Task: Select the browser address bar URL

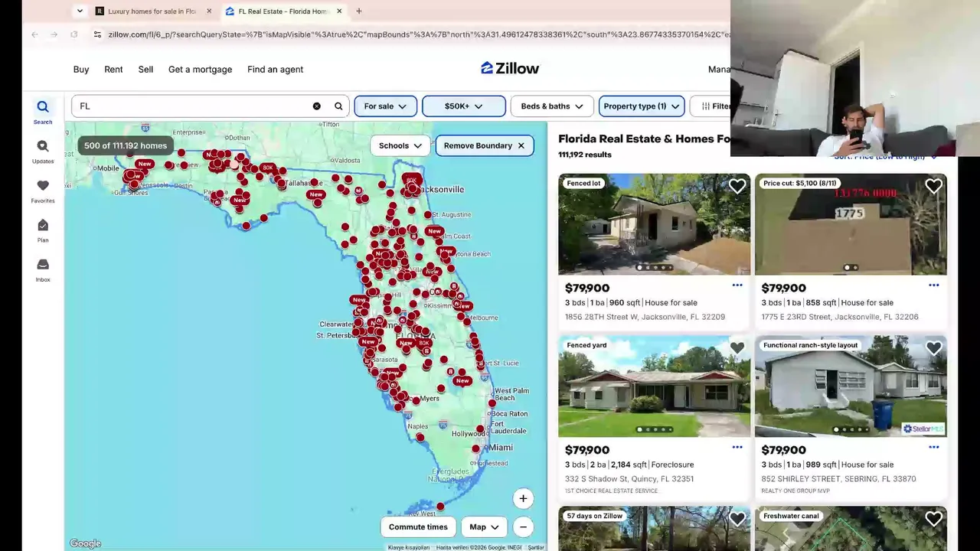Action: (417, 34)
